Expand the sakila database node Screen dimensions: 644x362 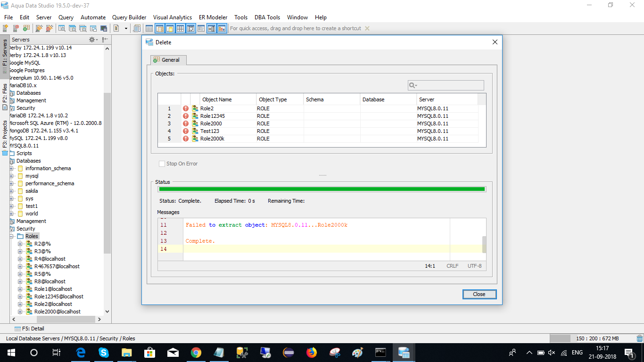click(x=12, y=191)
